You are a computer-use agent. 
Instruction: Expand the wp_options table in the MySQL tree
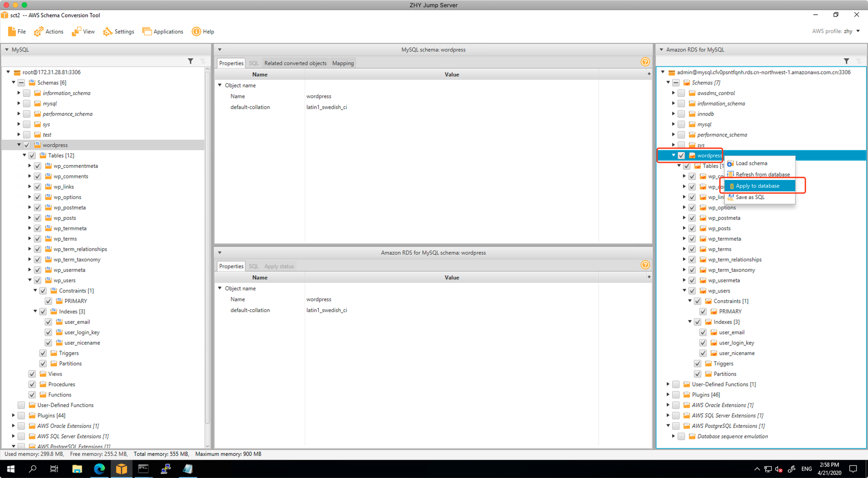[30, 197]
